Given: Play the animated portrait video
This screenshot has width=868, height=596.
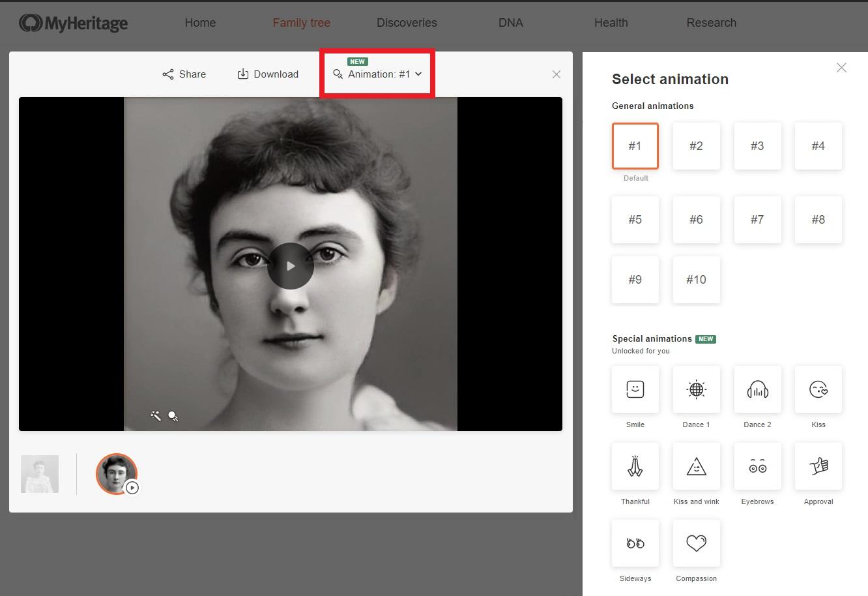Looking at the screenshot, I should pos(291,266).
